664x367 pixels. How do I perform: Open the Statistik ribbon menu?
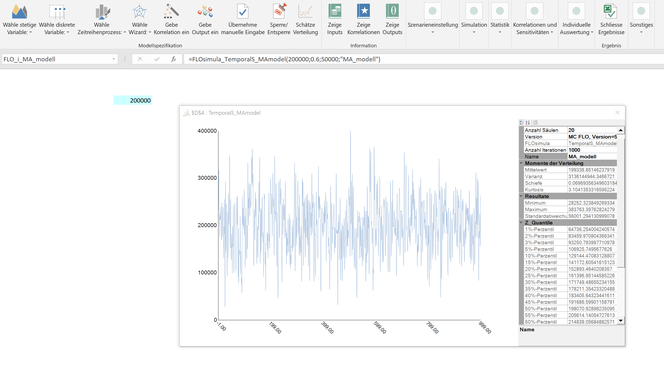coord(500,19)
